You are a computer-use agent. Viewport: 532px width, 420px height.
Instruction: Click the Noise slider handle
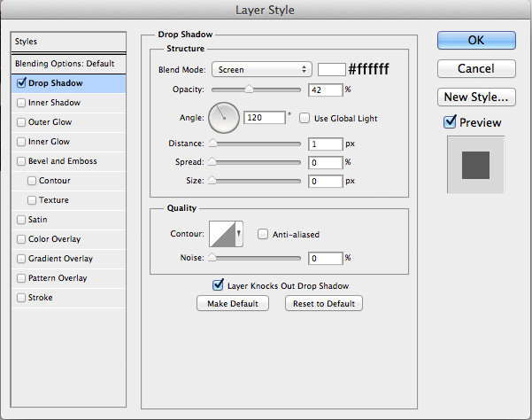(x=212, y=257)
